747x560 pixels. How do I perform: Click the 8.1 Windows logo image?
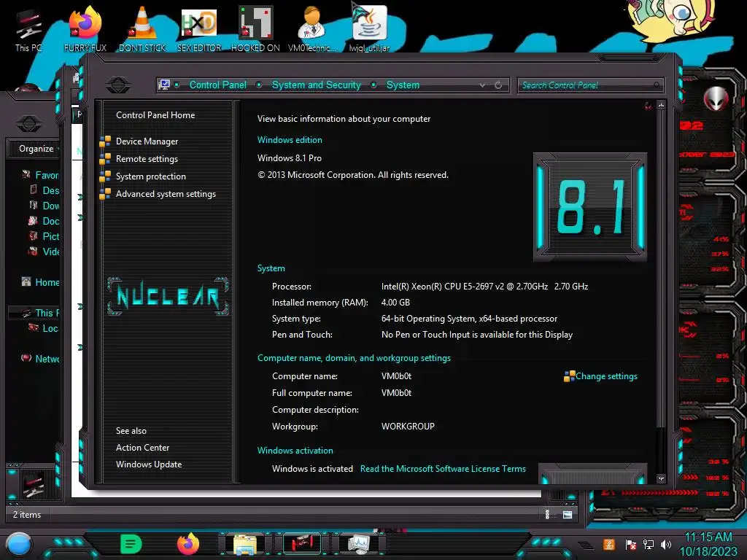click(x=589, y=207)
